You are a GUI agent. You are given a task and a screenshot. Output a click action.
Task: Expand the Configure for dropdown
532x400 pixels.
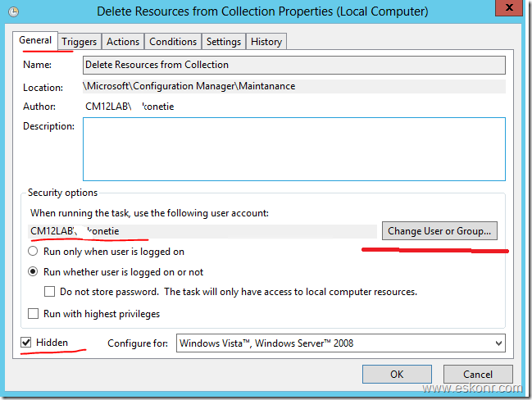340,343
